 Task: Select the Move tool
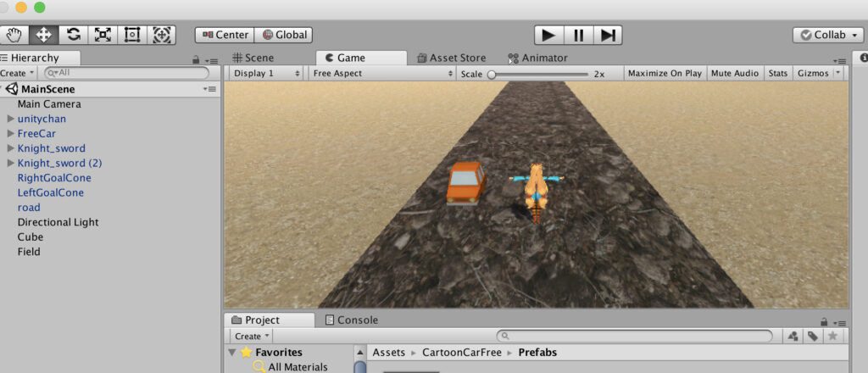pyautogui.click(x=43, y=35)
